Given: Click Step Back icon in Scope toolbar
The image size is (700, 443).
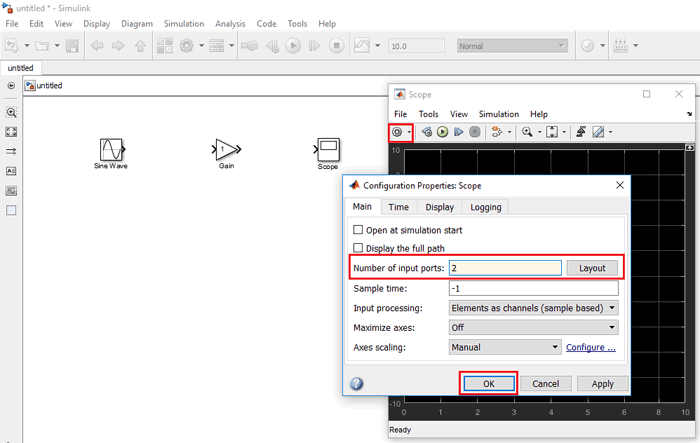Looking at the screenshot, I should point(427,132).
